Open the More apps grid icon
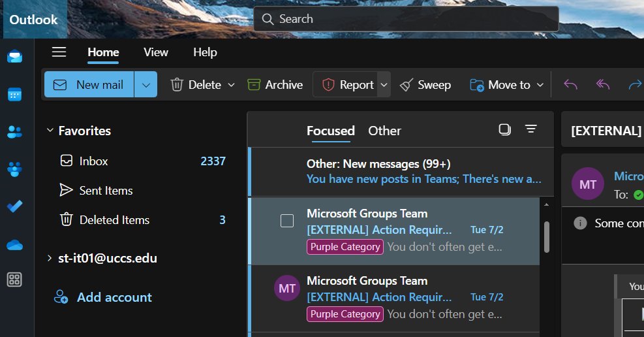The height and width of the screenshot is (337, 644). click(x=15, y=280)
